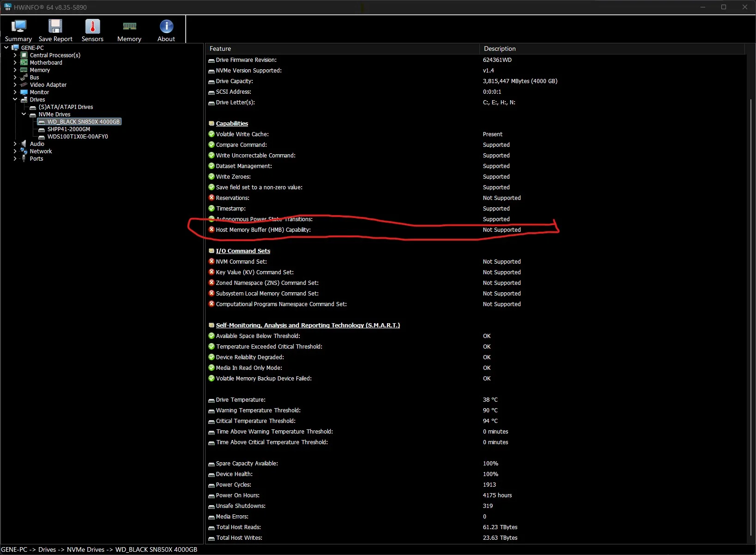This screenshot has height=555, width=756.
Task: Click the About info icon
Action: tap(166, 26)
